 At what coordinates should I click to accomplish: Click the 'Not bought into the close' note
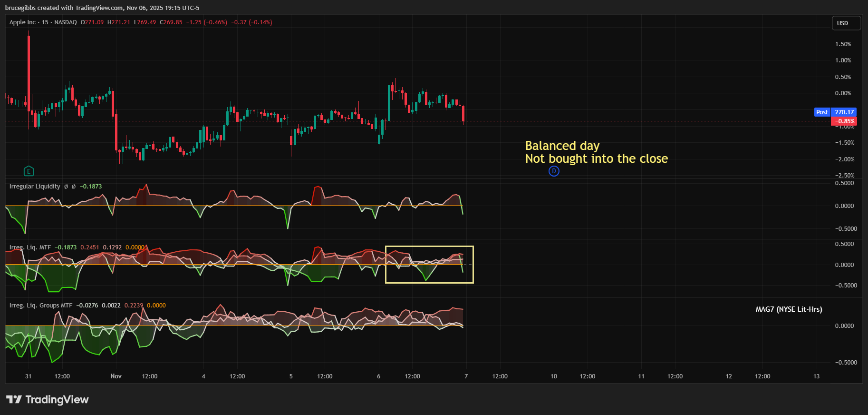(596, 159)
